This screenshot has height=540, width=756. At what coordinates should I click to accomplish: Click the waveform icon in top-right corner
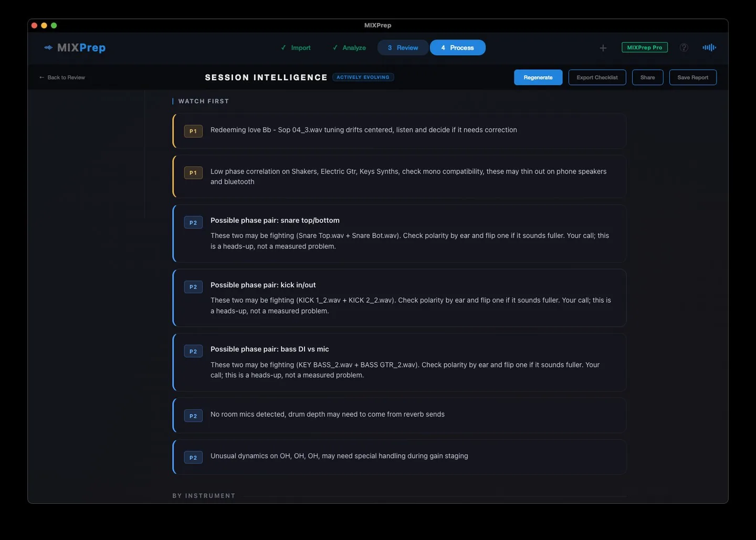coord(709,47)
